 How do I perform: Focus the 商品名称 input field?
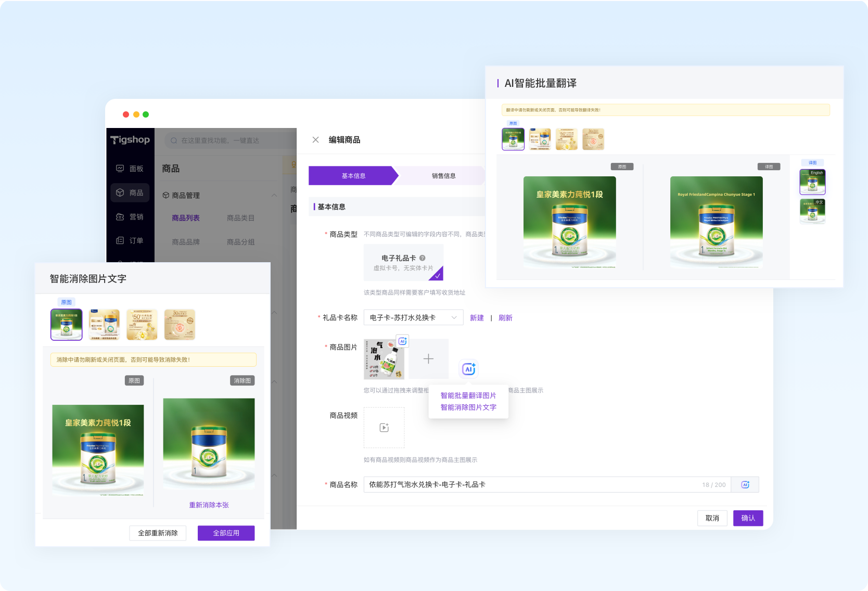click(547, 485)
